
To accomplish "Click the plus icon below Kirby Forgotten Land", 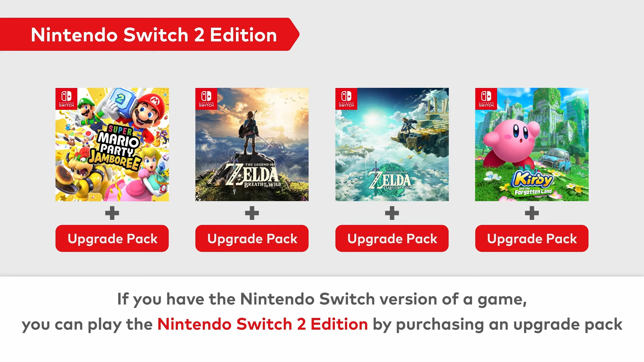I will point(532,213).
